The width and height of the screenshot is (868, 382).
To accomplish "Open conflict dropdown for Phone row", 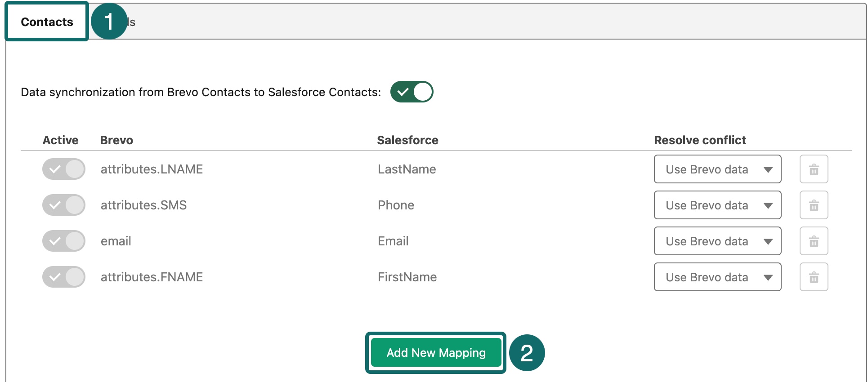I will pyautogui.click(x=717, y=205).
